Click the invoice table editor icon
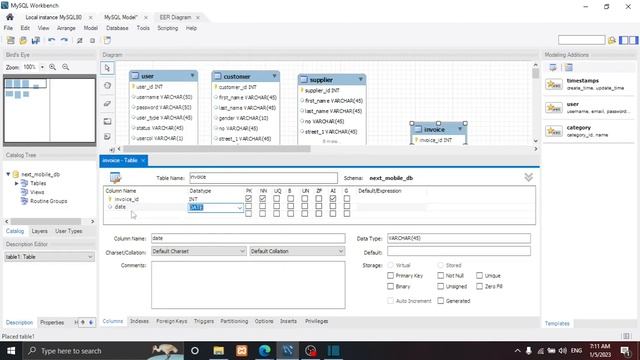 point(116,178)
